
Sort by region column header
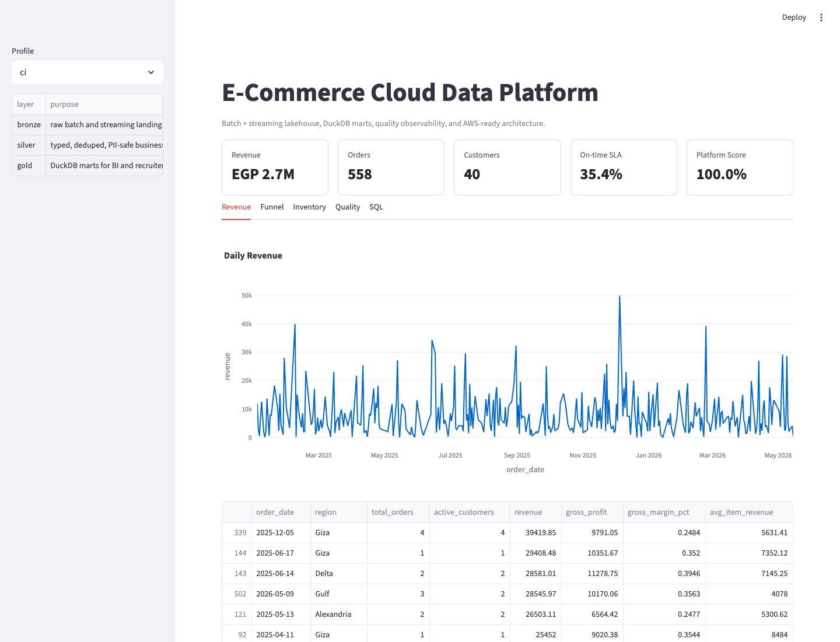click(x=338, y=512)
